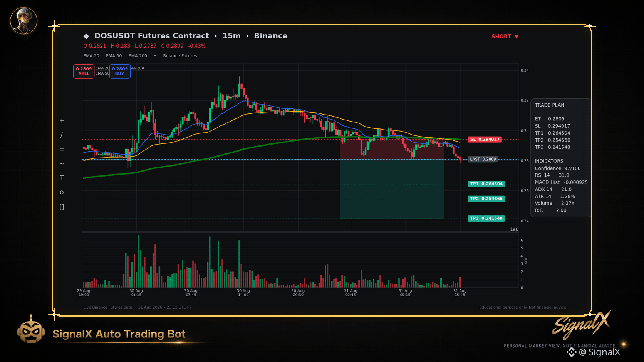Click the Volume 2.37x indicator row

click(x=555, y=203)
